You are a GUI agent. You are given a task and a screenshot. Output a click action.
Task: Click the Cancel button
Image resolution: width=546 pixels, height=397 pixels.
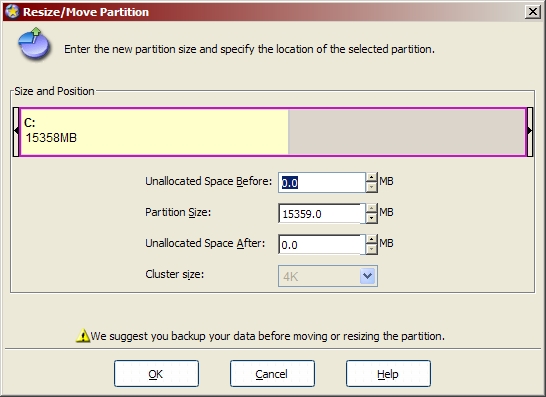click(272, 374)
